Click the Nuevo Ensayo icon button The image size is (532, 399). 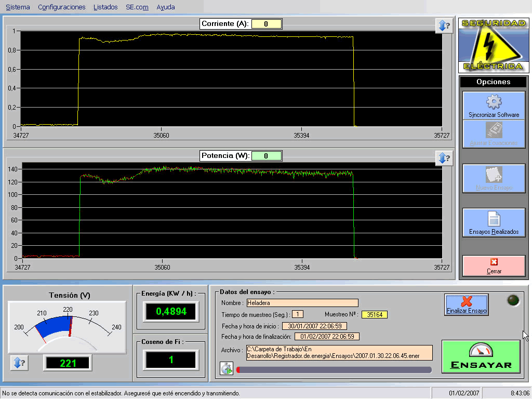pos(494,178)
